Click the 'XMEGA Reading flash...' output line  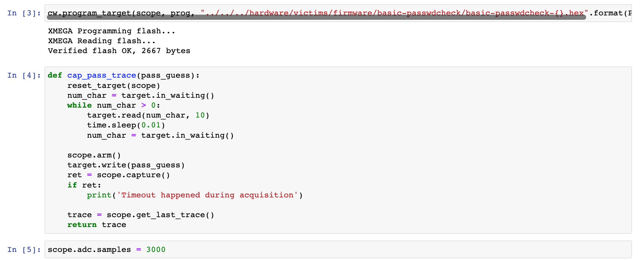coord(102,41)
